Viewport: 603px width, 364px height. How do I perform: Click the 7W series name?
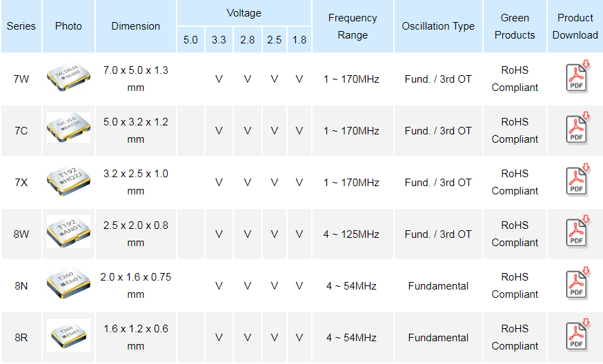pos(21,79)
